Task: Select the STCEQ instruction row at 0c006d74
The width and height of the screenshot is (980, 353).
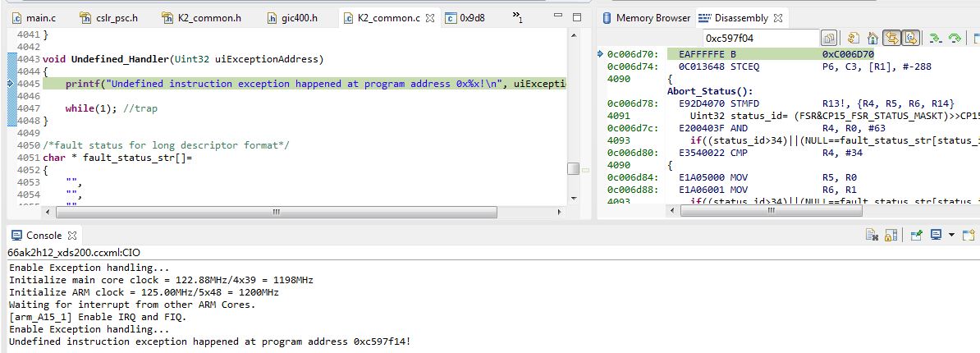Action: pos(770,66)
